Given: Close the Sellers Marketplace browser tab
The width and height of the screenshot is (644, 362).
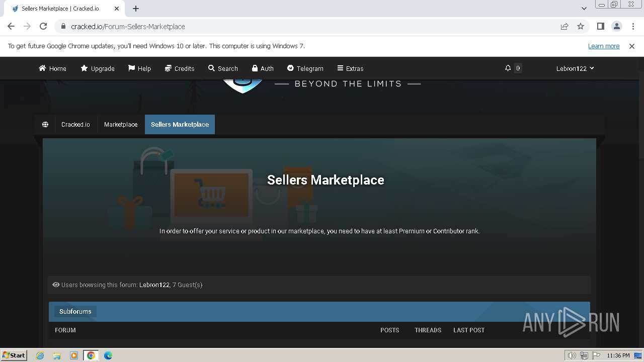Looking at the screenshot, I should coord(117,8).
